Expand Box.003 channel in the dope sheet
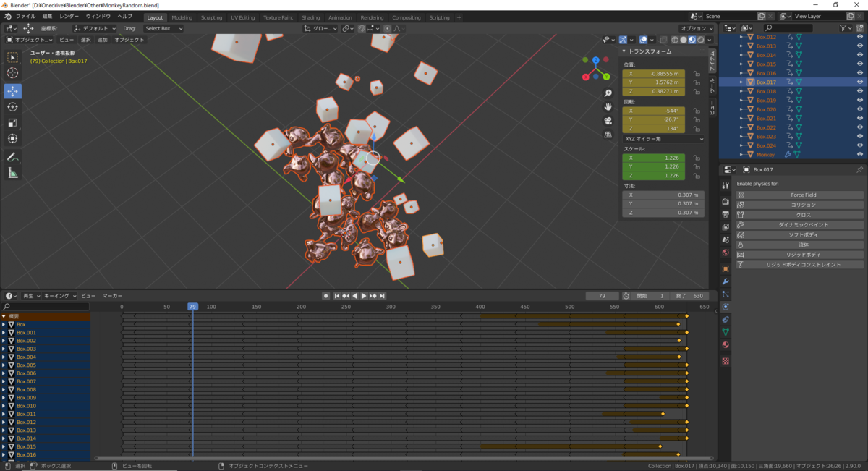868x471 pixels. tap(4, 349)
